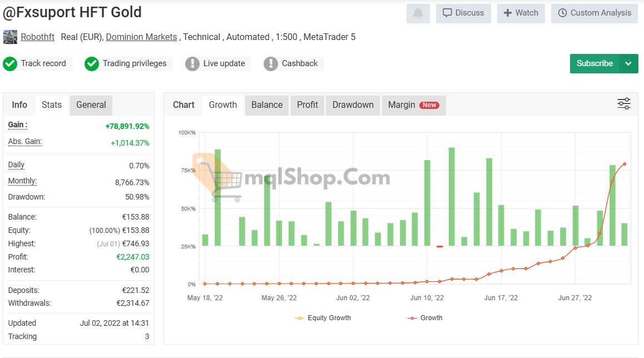Image resolution: width=644 pixels, height=358 pixels.
Task: Open the Drawdown chart tab
Action: click(x=353, y=105)
